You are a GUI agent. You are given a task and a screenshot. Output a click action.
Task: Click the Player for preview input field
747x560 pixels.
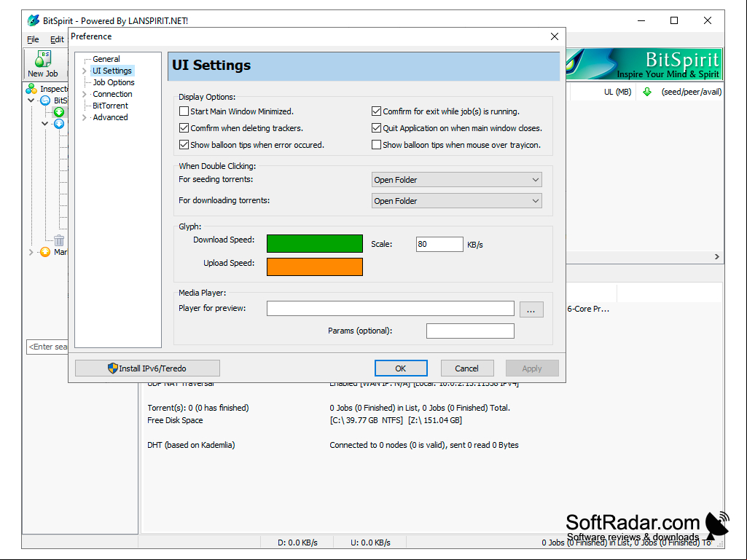click(x=390, y=308)
